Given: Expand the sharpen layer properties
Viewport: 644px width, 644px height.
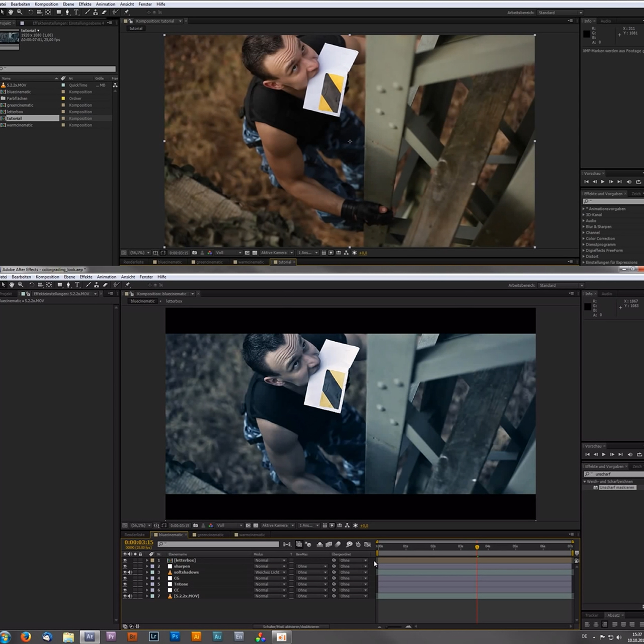Looking at the screenshot, I should coord(147,566).
